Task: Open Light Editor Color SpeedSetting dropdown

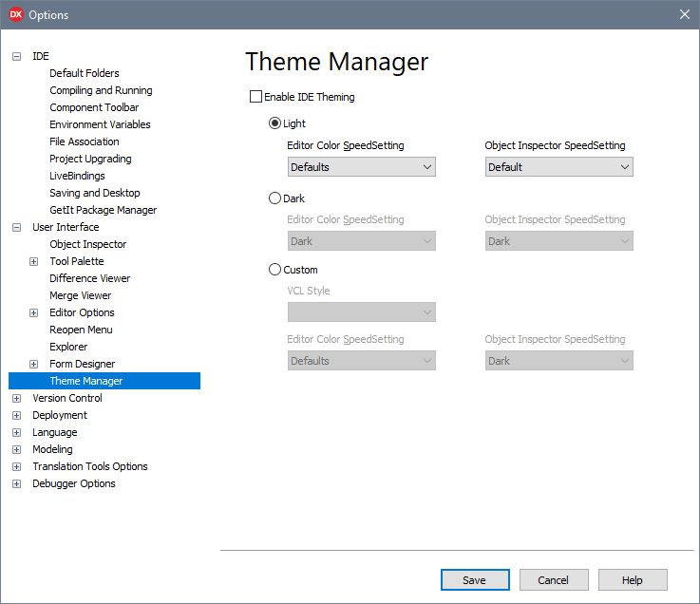Action: [x=362, y=167]
